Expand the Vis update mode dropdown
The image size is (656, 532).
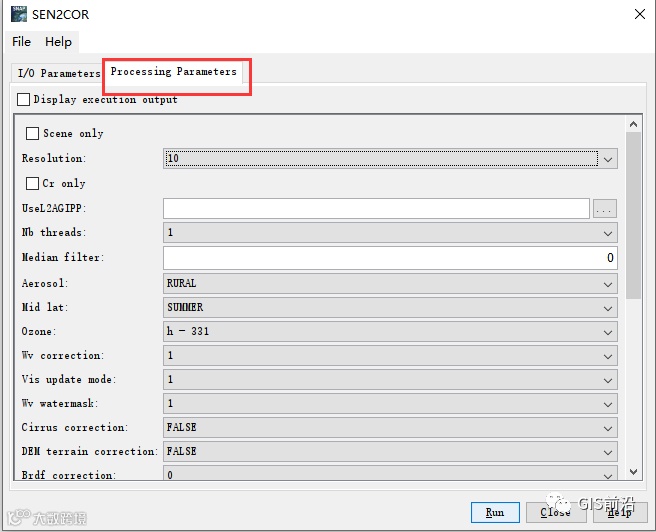[390, 379]
